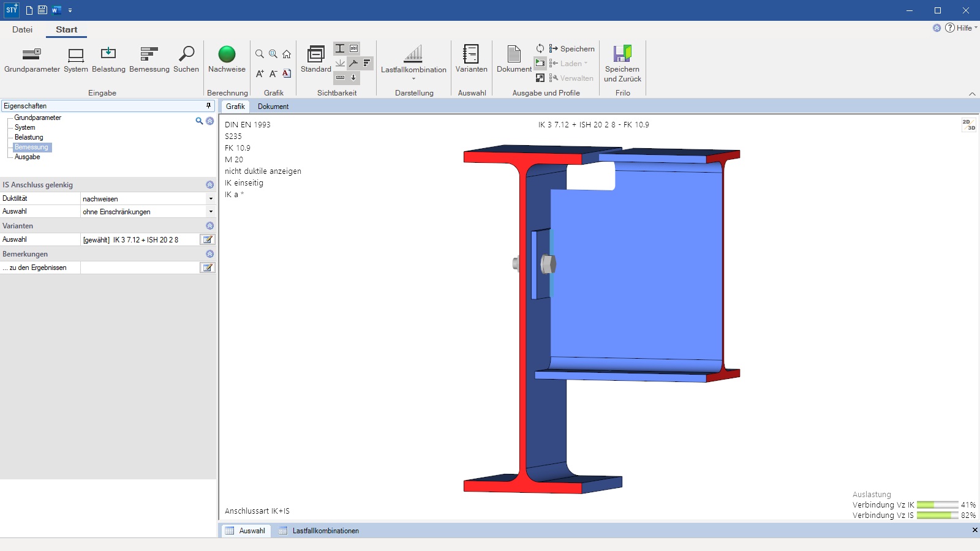Viewport: 980px width, 551px height.
Task: Reset graphic view with the home icon
Action: [x=287, y=54]
